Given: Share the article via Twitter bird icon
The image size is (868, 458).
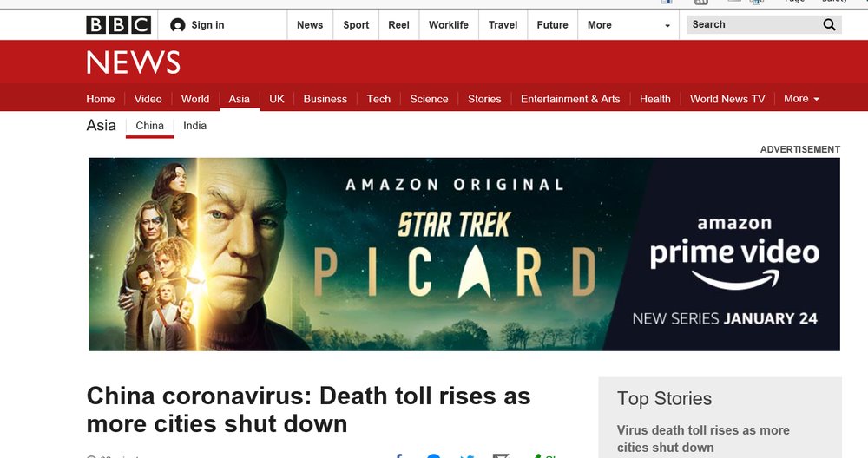Looking at the screenshot, I should [x=467, y=455].
